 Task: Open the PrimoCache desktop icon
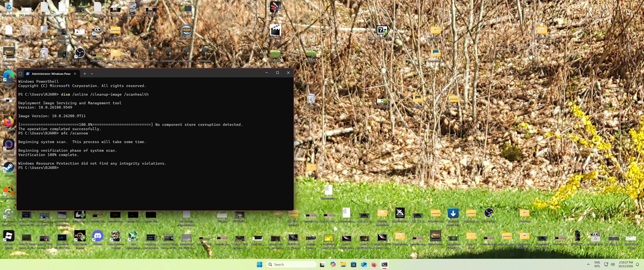[186, 32]
